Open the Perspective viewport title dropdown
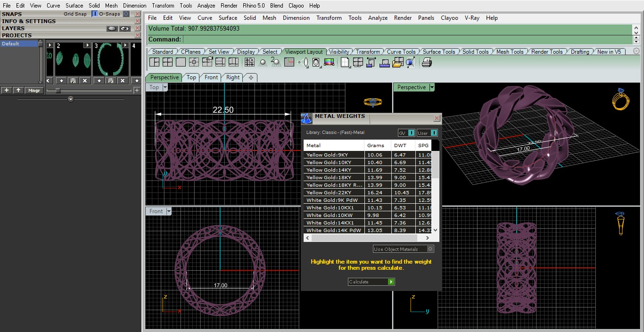 click(432, 87)
